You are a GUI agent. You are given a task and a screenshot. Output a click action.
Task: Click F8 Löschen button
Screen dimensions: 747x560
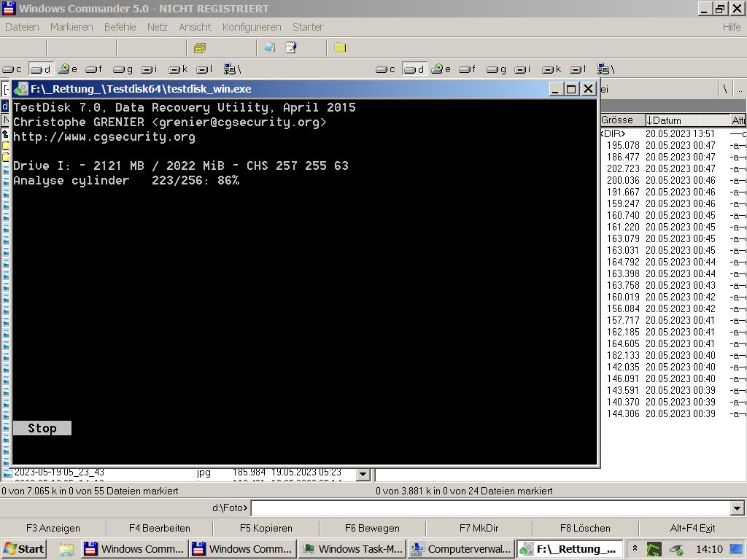pos(585,528)
